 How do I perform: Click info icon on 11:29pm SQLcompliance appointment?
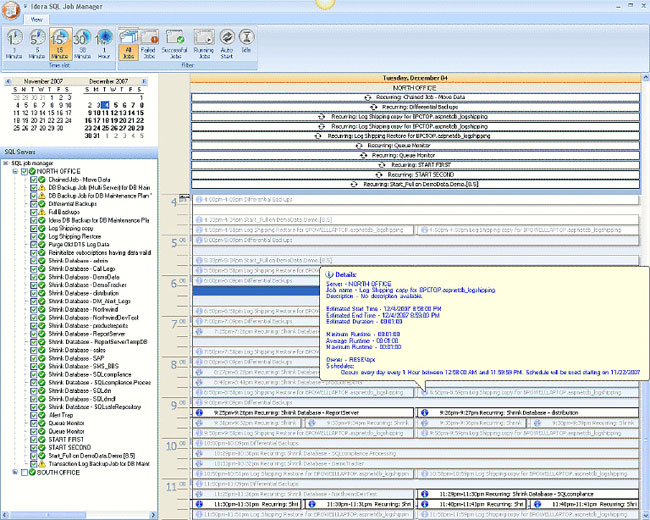pos(424,494)
